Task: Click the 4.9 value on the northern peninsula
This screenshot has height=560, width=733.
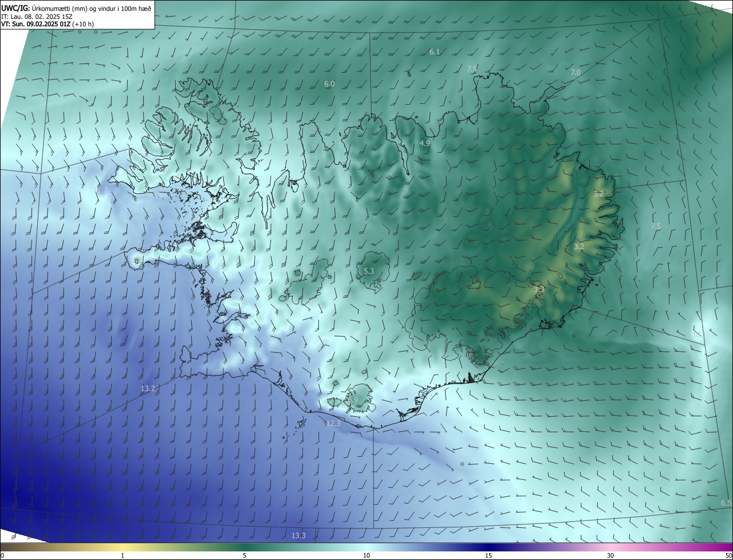Action: (424, 144)
